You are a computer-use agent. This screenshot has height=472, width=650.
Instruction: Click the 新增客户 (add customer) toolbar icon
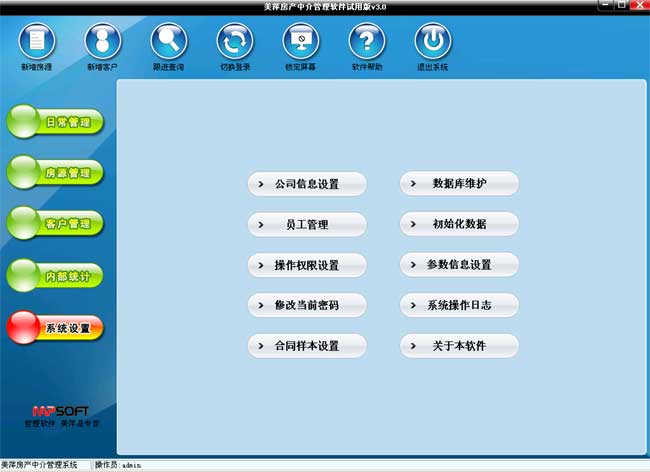click(102, 42)
